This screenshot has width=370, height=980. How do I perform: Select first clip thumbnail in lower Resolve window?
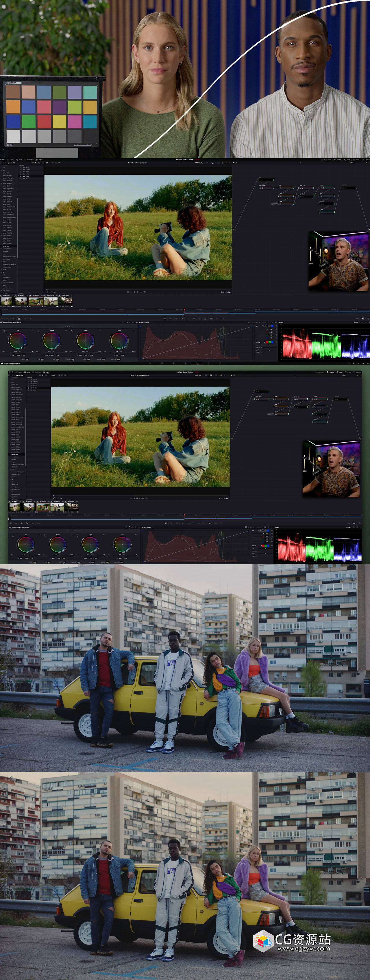point(15,507)
